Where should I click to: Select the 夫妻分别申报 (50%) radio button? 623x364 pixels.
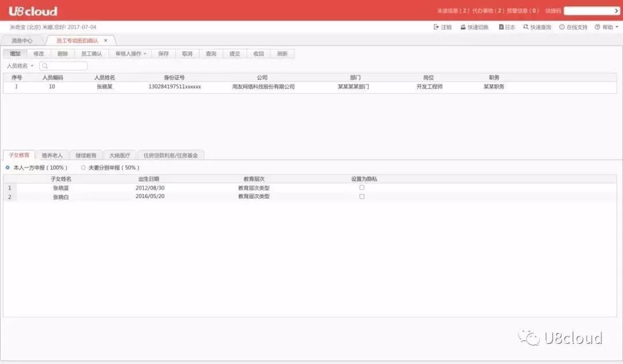tap(83, 168)
